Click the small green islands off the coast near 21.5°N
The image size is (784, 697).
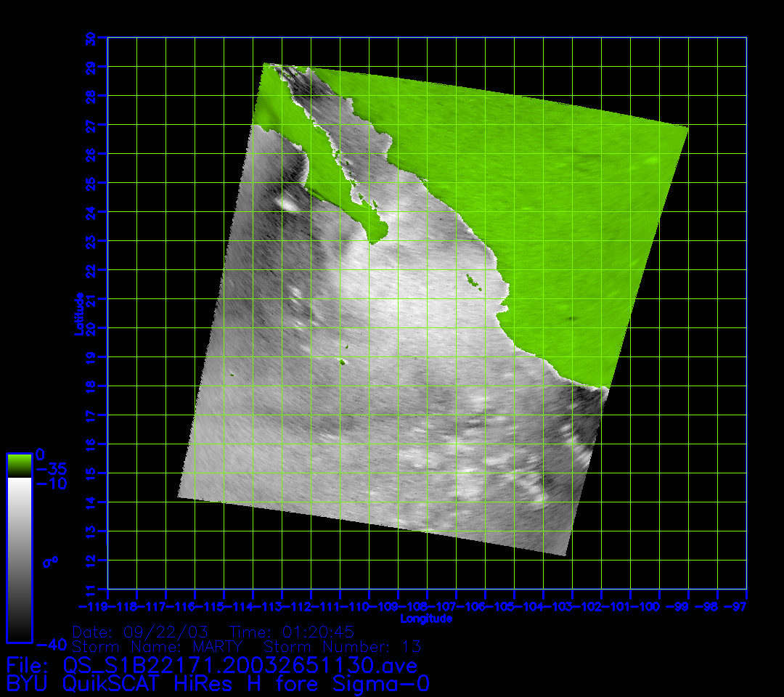473,280
